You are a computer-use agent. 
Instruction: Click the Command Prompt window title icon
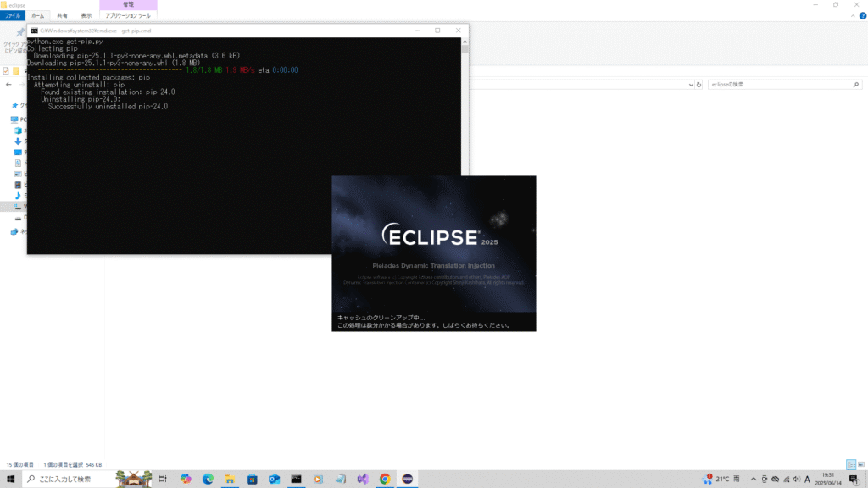tap(34, 30)
